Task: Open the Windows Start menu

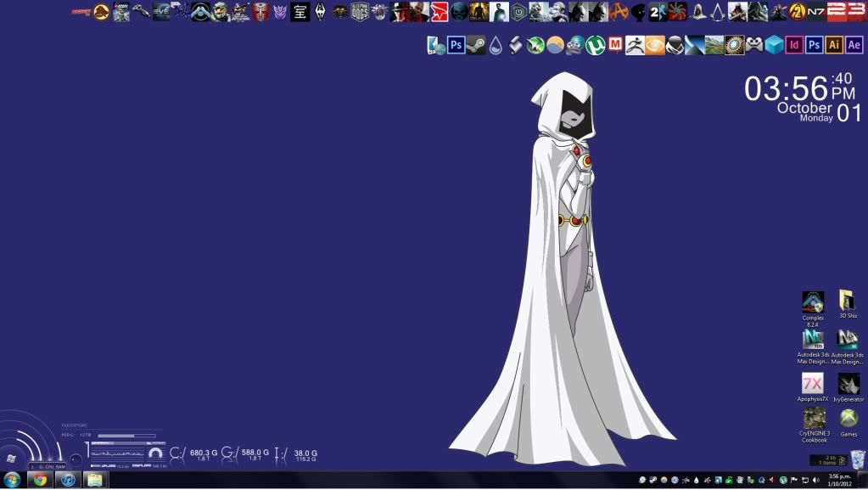Action: 12,480
